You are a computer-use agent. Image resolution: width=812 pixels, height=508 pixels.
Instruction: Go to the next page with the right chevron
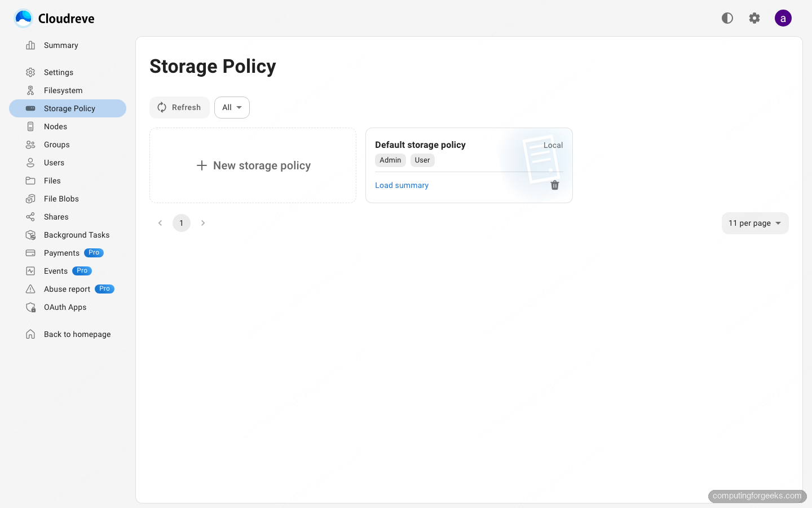203,223
